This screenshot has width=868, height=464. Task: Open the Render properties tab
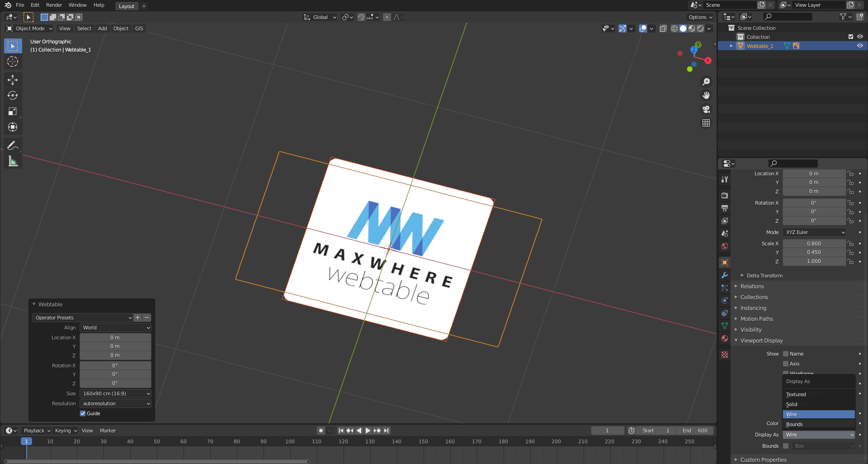click(725, 196)
